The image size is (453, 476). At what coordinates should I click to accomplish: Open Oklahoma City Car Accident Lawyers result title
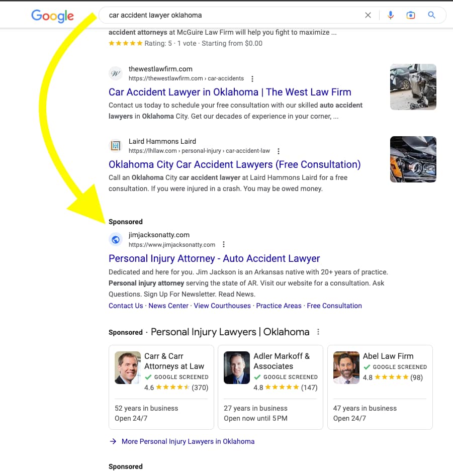pyautogui.click(x=235, y=164)
